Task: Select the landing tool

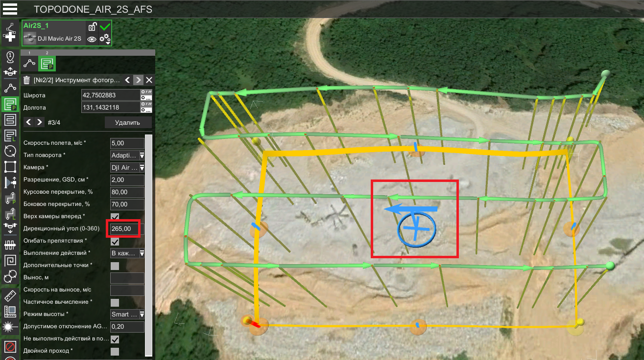Action: coord(10,229)
